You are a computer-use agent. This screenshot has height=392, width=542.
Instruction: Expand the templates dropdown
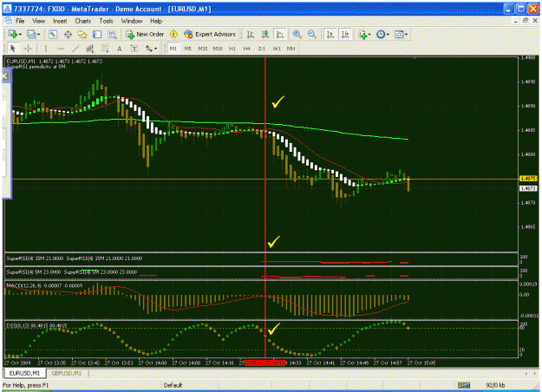point(406,35)
